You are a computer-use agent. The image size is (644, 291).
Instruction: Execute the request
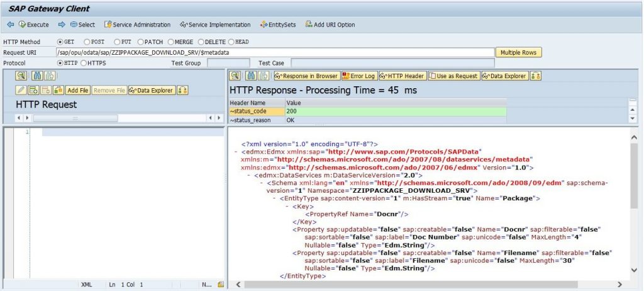pos(34,25)
